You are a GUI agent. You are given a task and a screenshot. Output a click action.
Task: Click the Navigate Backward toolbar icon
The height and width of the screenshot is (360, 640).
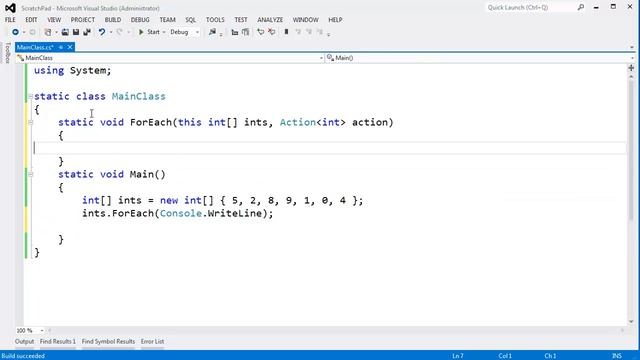(15, 32)
